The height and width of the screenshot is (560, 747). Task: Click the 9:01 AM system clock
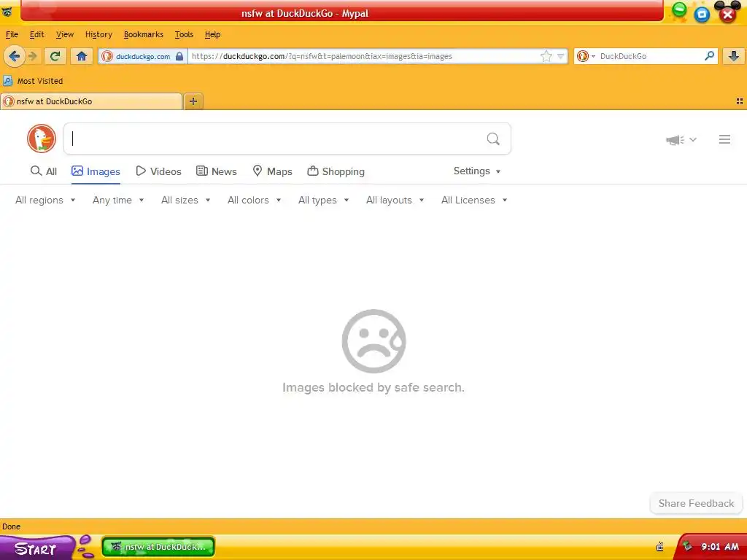pos(720,547)
